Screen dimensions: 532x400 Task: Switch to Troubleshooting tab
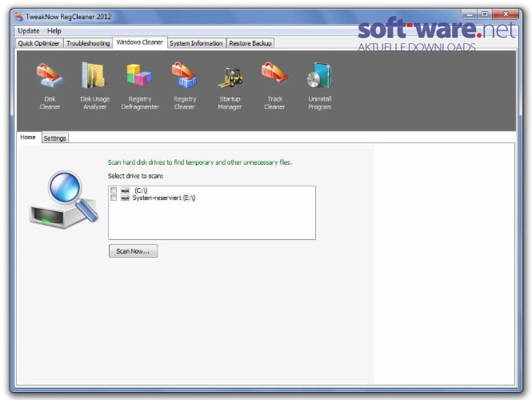[88, 43]
